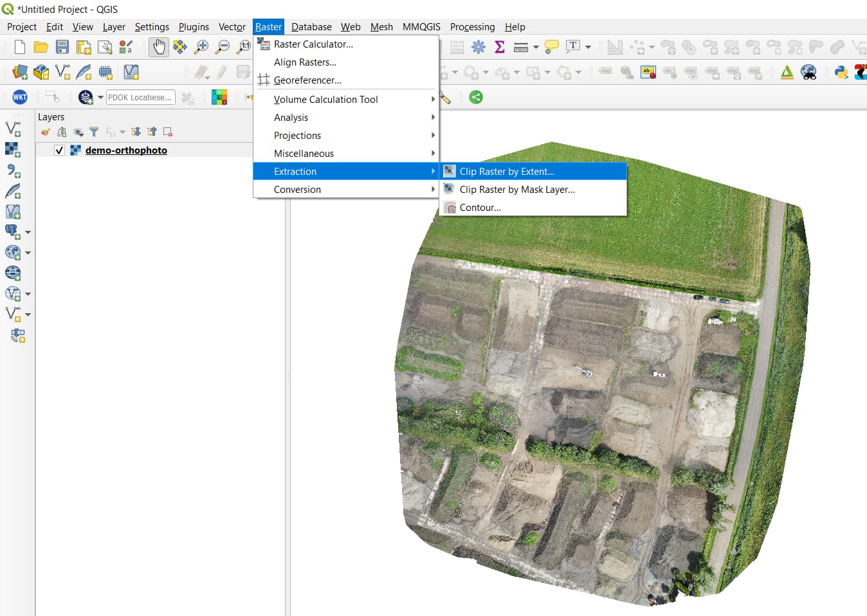Click the Save Project floppy disk icon
The height and width of the screenshot is (616, 867).
[62, 47]
